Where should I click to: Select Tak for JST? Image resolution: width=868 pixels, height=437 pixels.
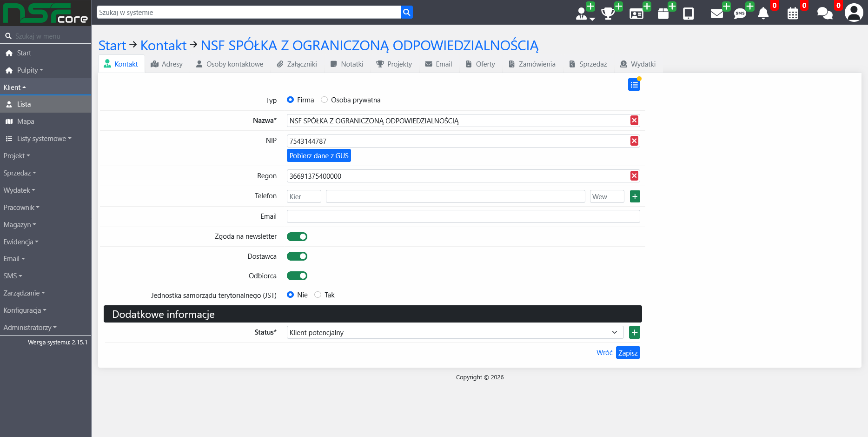click(x=318, y=295)
